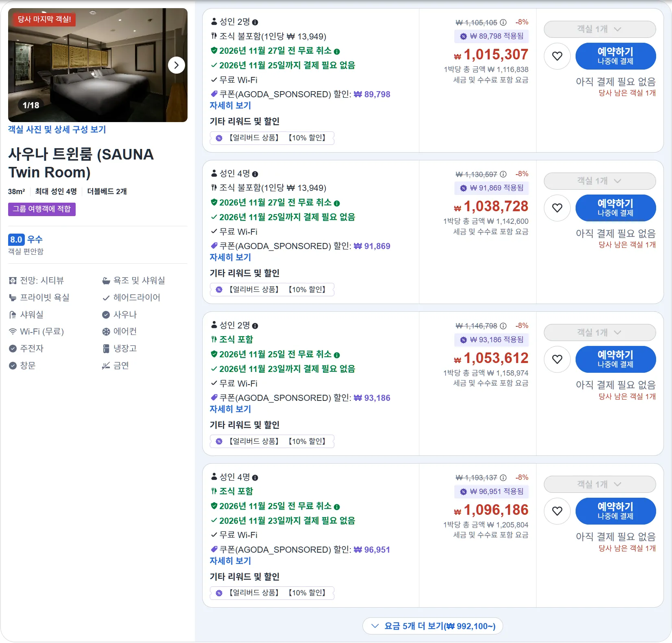
Task: Toggle heart on the ₩1,053,612 offer
Action: coord(557,359)
